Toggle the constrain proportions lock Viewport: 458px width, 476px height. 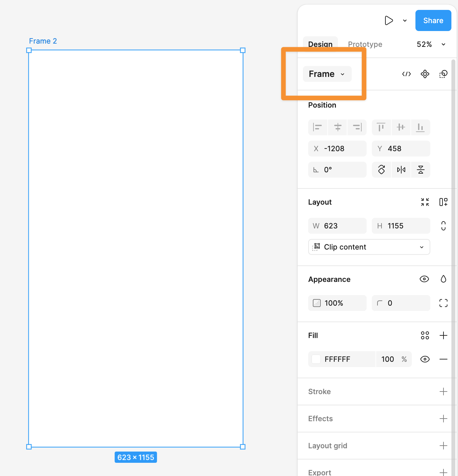[443, 226]
